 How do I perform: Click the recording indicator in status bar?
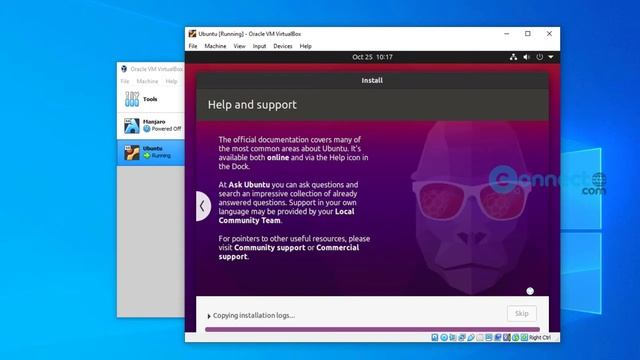tap(498, 338)
